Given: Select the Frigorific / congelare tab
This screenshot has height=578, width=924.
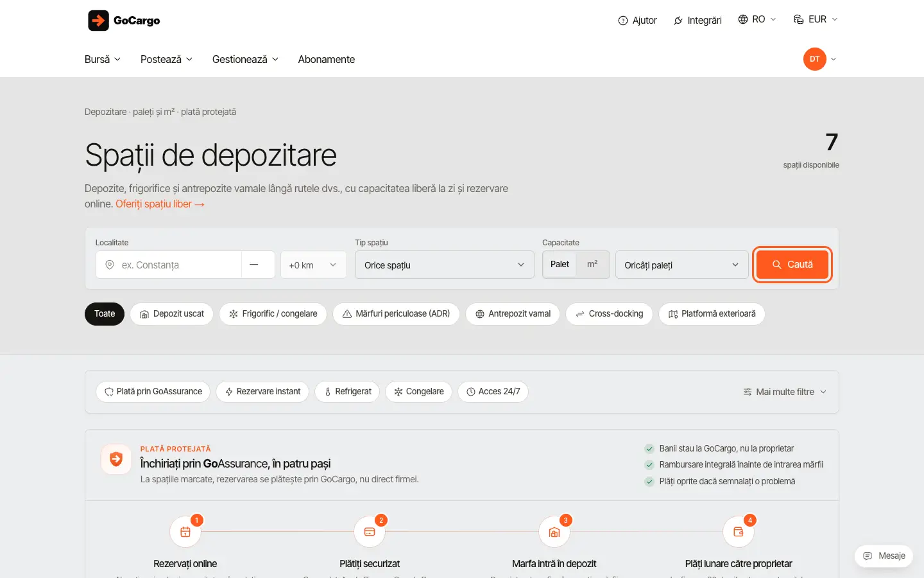Looking at the screenshot, I should pos(273,314).
